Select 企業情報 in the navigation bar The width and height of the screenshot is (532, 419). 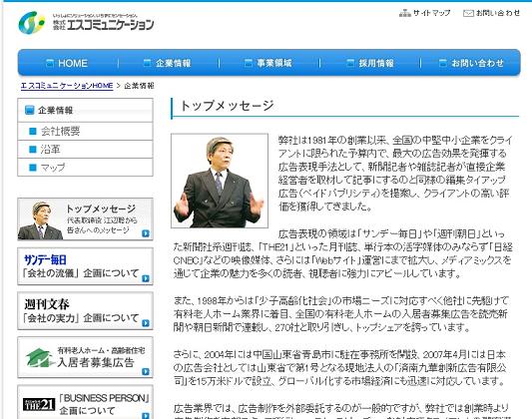[168, 63]
